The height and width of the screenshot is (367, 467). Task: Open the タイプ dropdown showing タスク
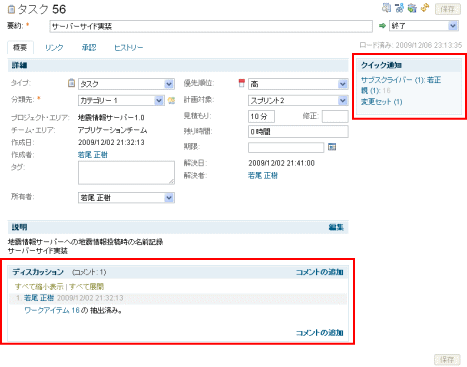126,84
